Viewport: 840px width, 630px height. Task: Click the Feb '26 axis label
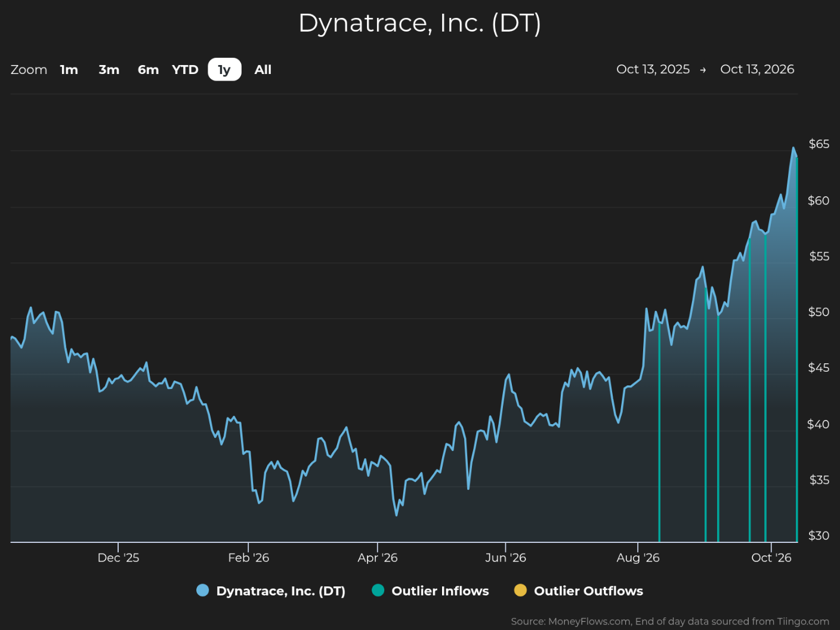pos(248,558)
